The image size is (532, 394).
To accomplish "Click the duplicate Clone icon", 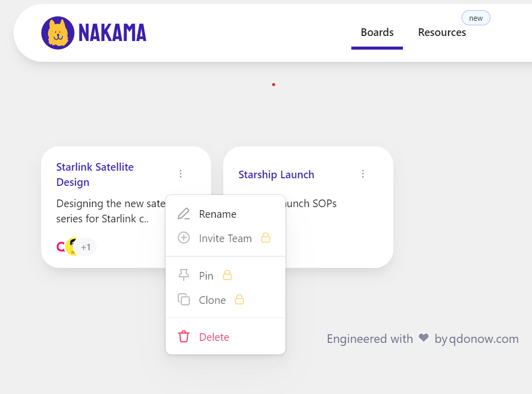I will pyautogui.click(x=184, y=299).
